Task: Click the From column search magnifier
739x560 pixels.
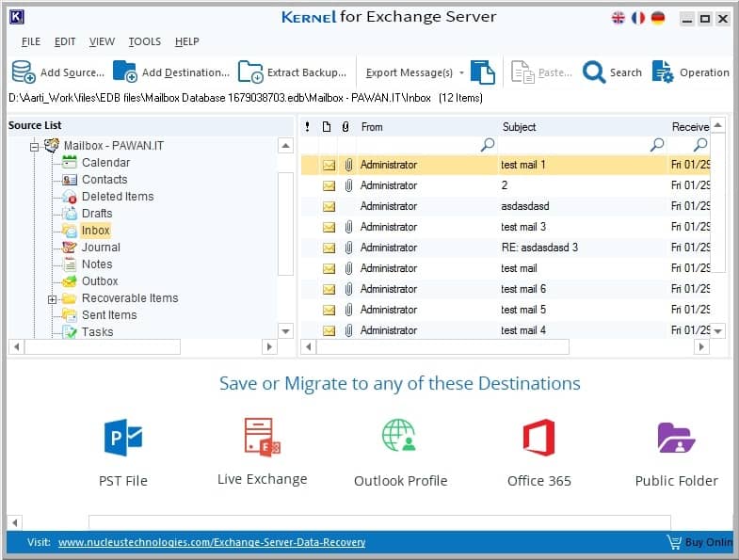Action: click(488, 144)
